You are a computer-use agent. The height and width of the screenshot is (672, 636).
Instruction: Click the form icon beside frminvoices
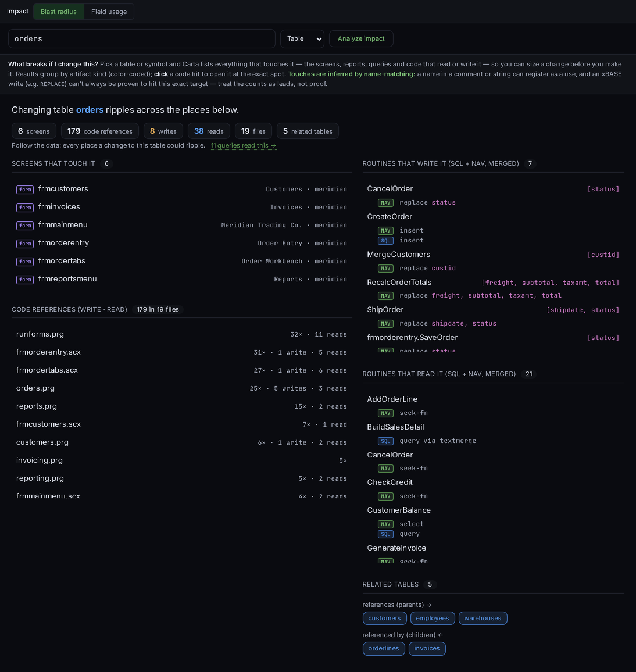(x=25, y=208)
